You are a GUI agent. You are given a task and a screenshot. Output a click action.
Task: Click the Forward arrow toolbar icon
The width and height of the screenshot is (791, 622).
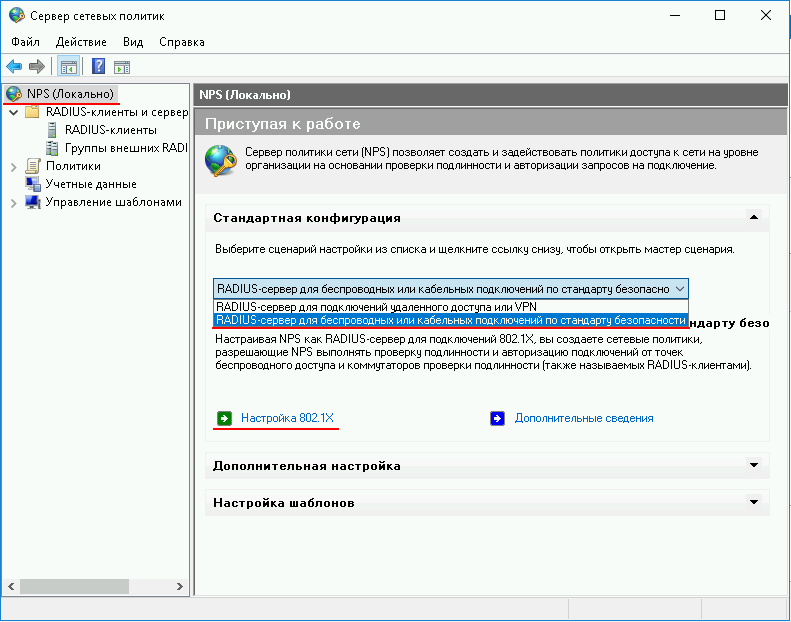coord(37,67)
